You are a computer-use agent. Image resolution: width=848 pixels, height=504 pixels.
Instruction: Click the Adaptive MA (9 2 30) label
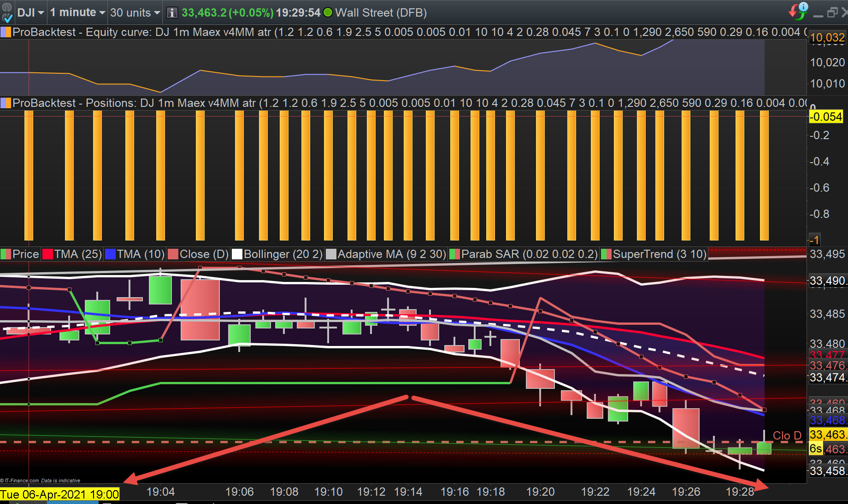[392, 254]
